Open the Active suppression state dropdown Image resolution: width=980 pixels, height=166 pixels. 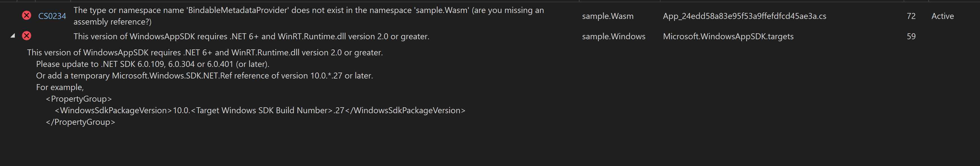click(x=943, y=16)
